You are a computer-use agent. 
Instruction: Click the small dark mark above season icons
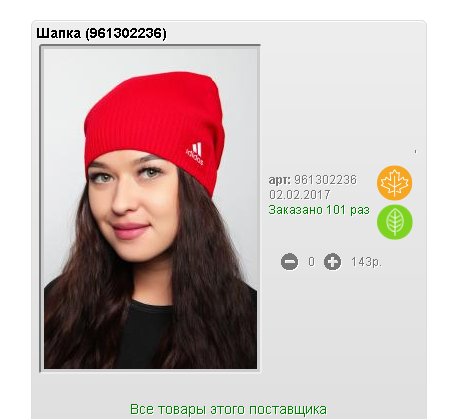click(x=415, y=151)
